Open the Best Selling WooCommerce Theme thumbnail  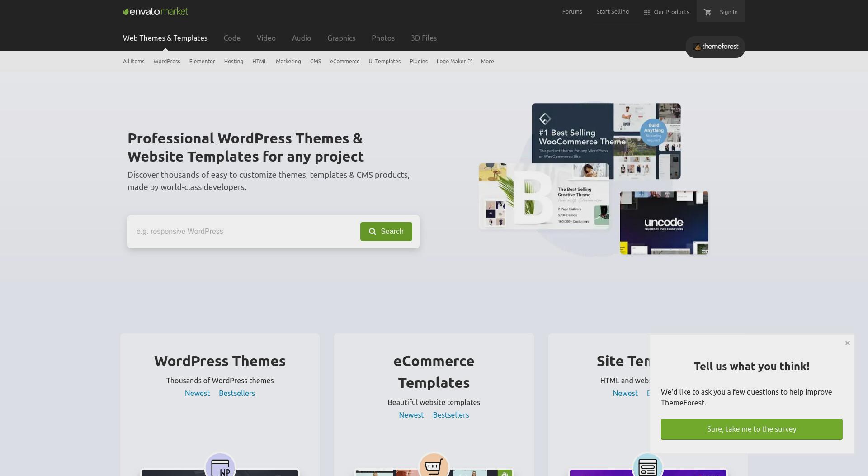[x=606, y=141]
